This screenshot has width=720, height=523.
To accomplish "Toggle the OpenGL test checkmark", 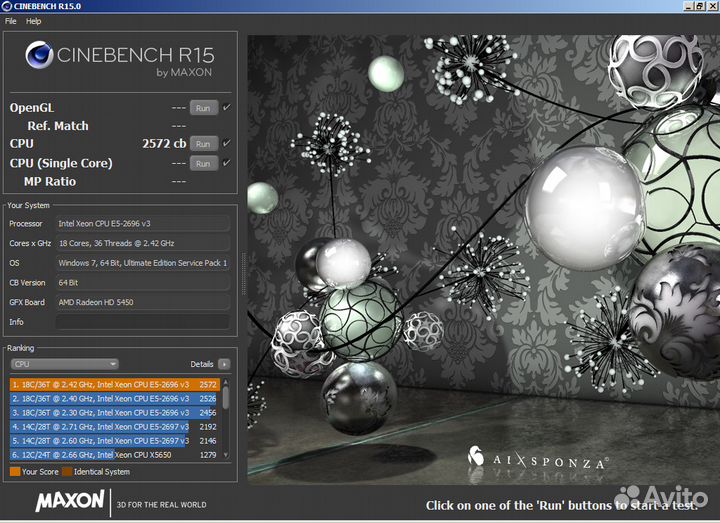I will [x=227, y=107].
